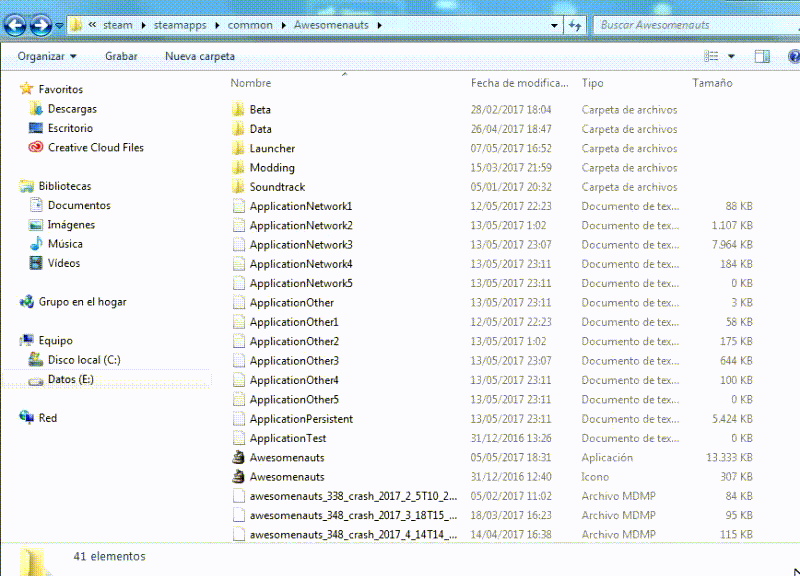Select awesomenauts_338_crash MDMP file
The image size is (800, 576).
[353, 496]
